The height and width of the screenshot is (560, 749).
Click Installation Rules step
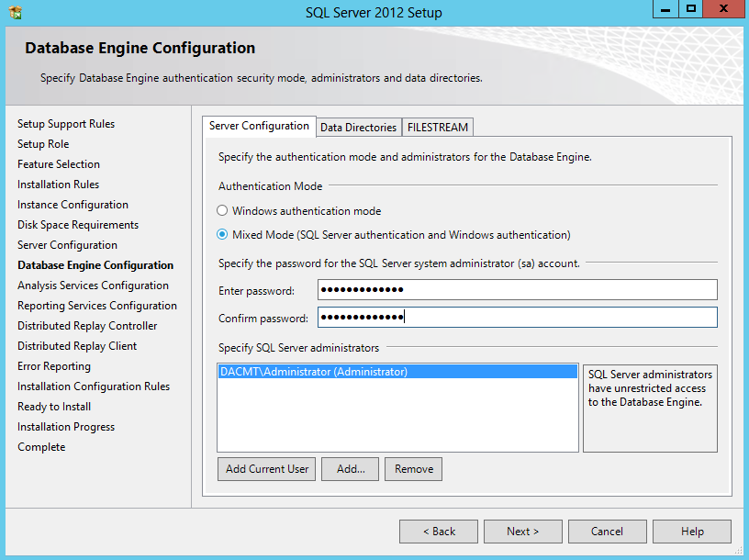[x=58, y=184]
